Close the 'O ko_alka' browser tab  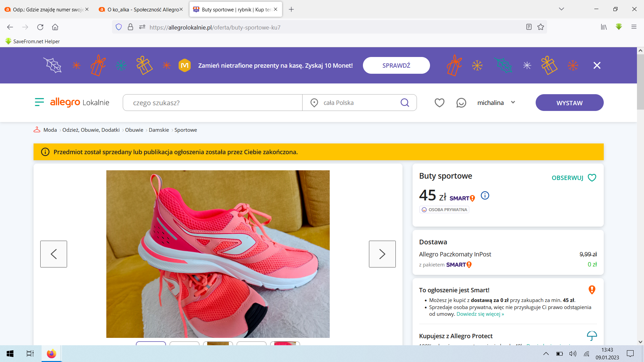click(181, 9)
